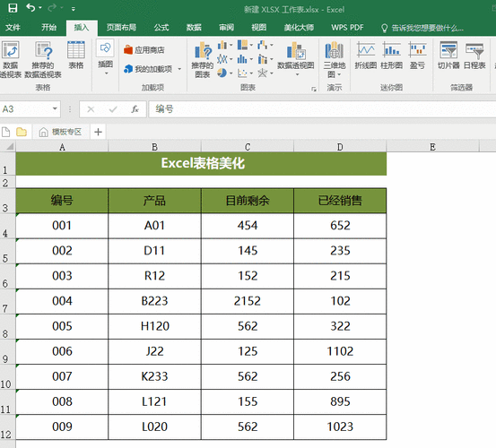Click the Tell Me search box
Image resolution: width=496 pixels, height=448 pixels.
click(x=422, y=28)
